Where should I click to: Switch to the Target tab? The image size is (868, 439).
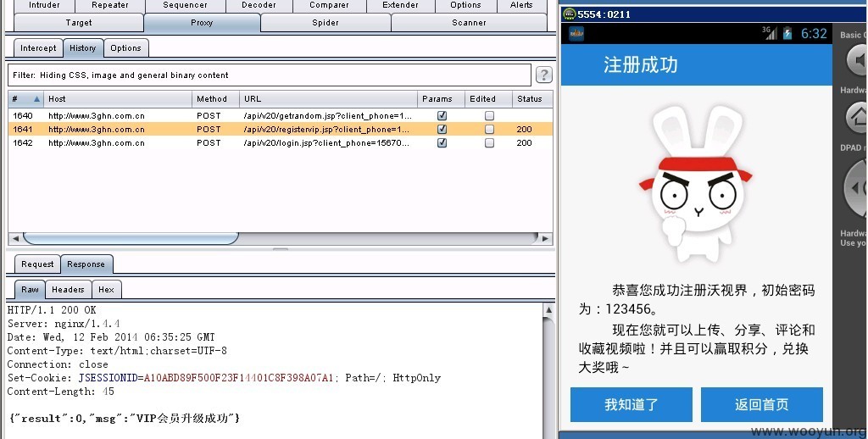pos(79,23)
